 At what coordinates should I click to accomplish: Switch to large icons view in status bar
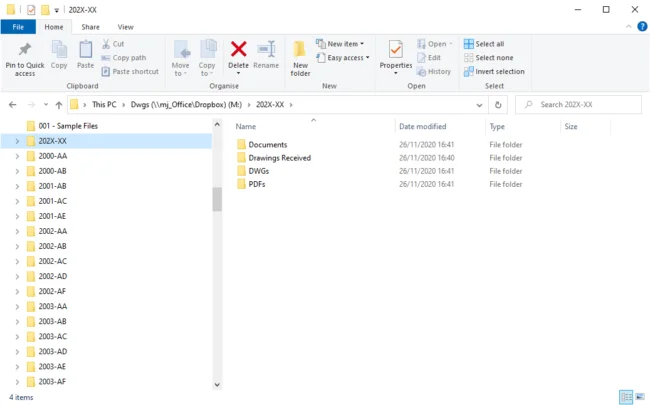tap(640, 397)
